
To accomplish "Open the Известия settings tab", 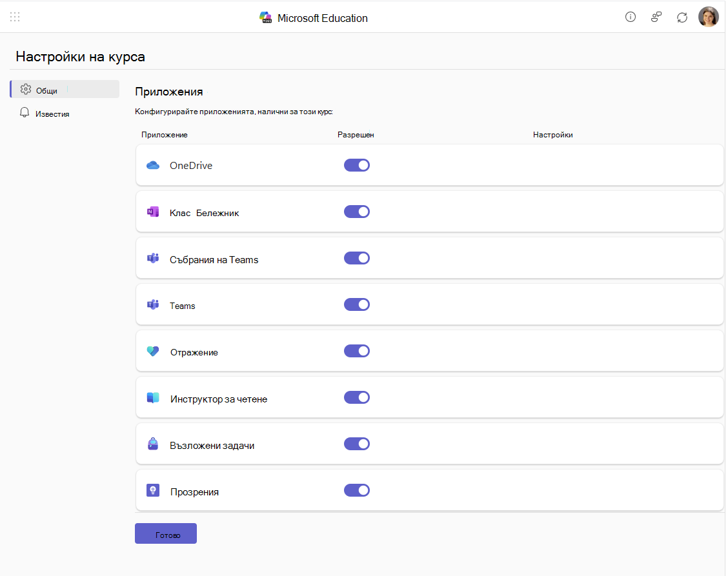I will pos(65,114).
